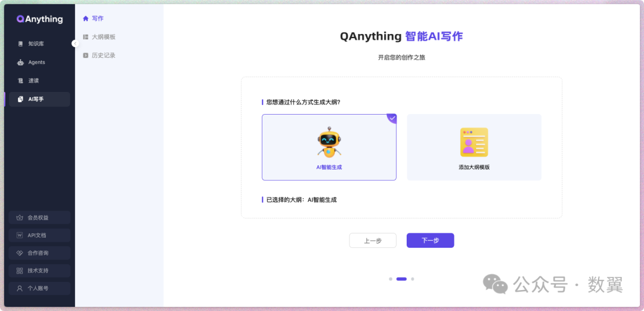Viewport: 644px width, 311px height.
Task: Click the 历史记录 icon
Action: tap(85, 55)
